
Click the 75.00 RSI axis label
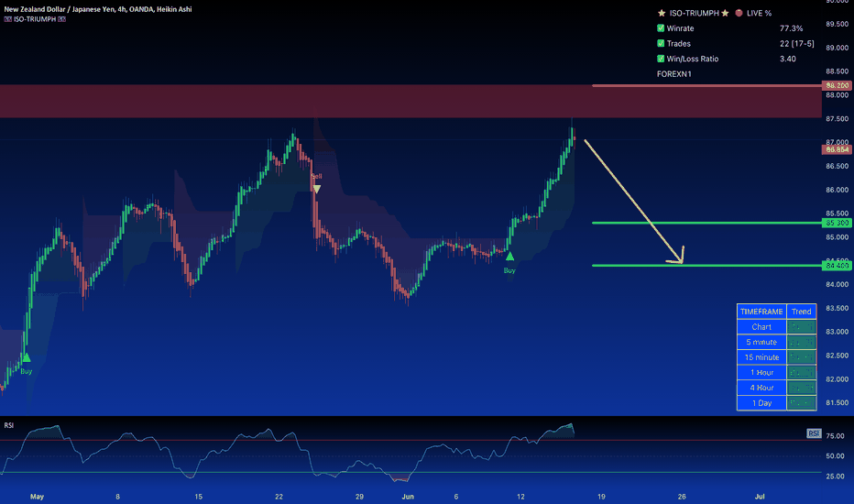click(835, 436)
